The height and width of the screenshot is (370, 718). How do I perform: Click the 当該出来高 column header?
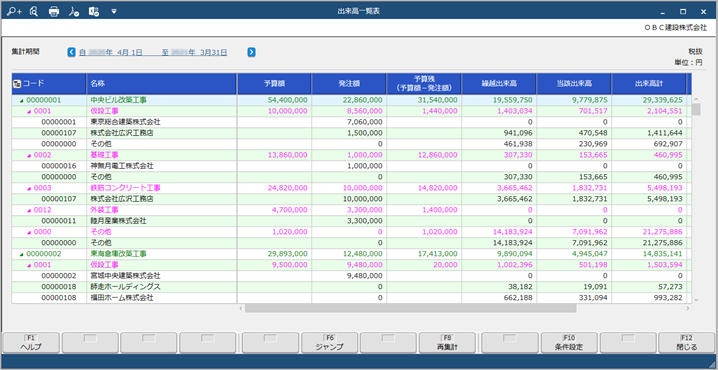coord(574,84)
